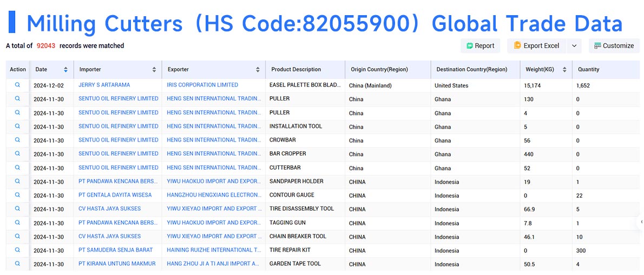View details of the TIRE REPAIR KIT record
Screen dimensions: 644x275
[x=17, y=250]
